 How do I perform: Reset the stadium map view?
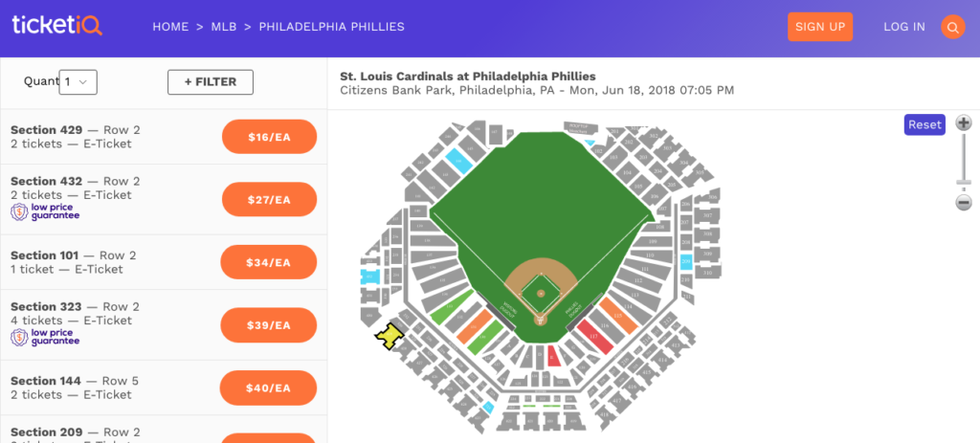924,124
